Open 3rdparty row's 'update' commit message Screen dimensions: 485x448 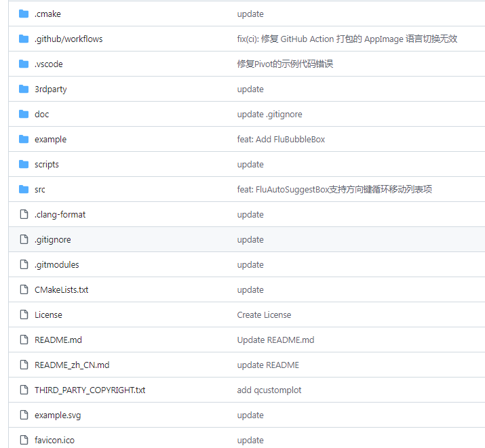pos(250,89)
